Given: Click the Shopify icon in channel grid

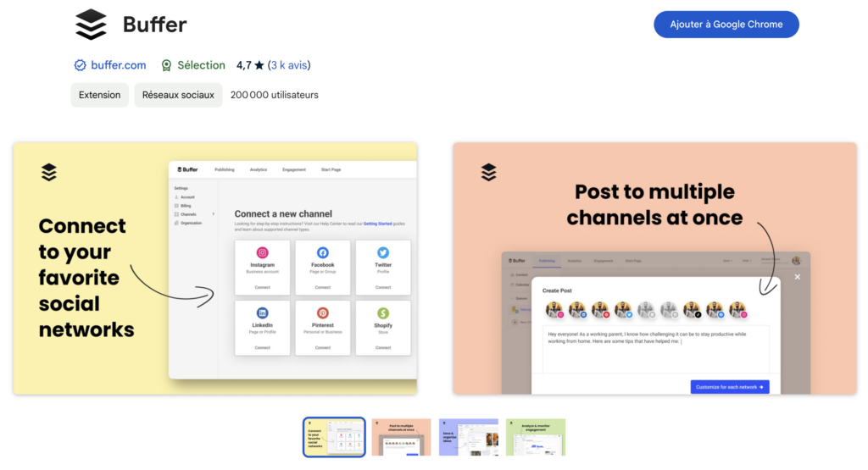Looking at the screenshot, I should coord(383,312).
